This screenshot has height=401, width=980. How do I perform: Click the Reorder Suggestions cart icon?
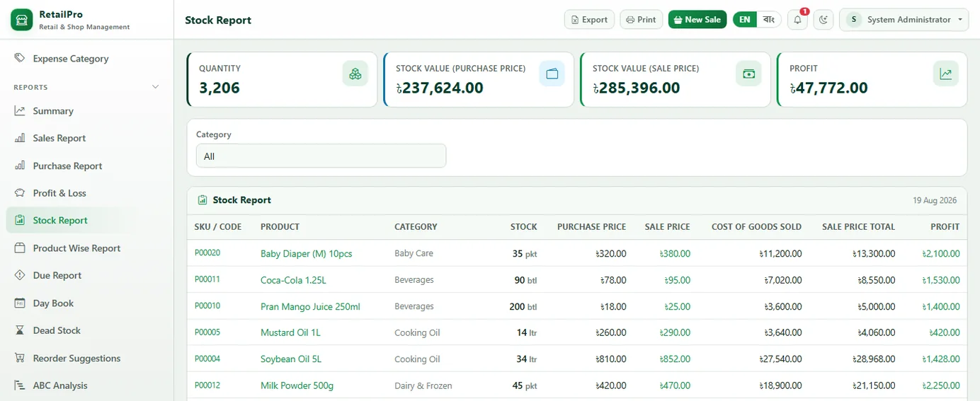(x=20, y=358)
